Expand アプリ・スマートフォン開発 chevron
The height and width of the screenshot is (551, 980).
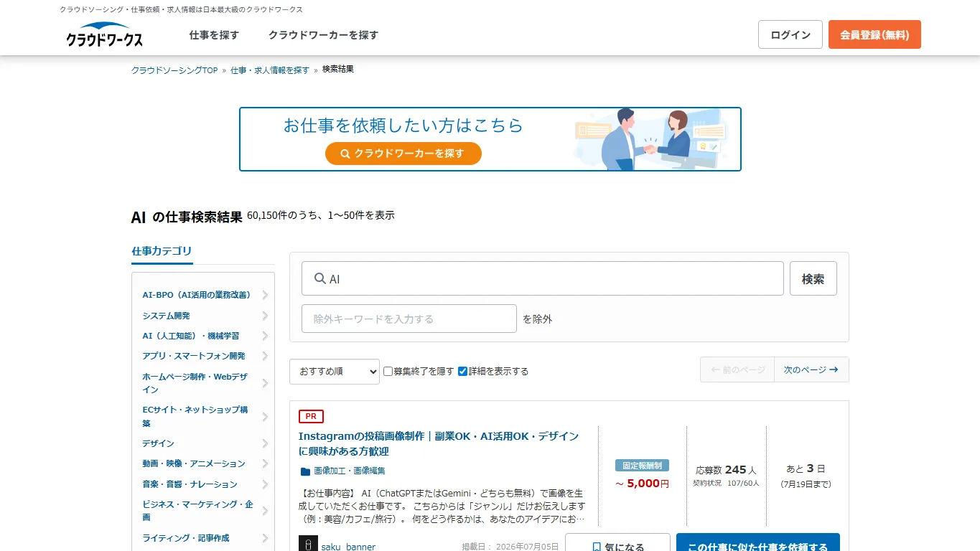pos(265,356)
